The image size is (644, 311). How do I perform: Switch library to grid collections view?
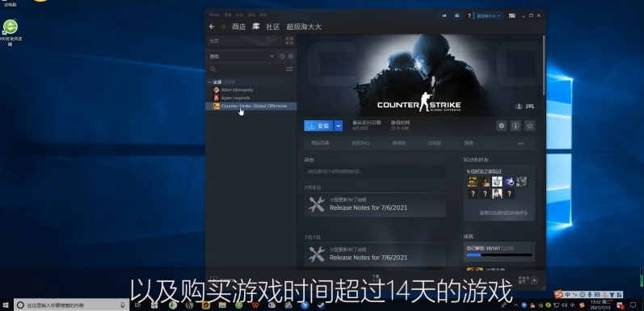point(289,40)
